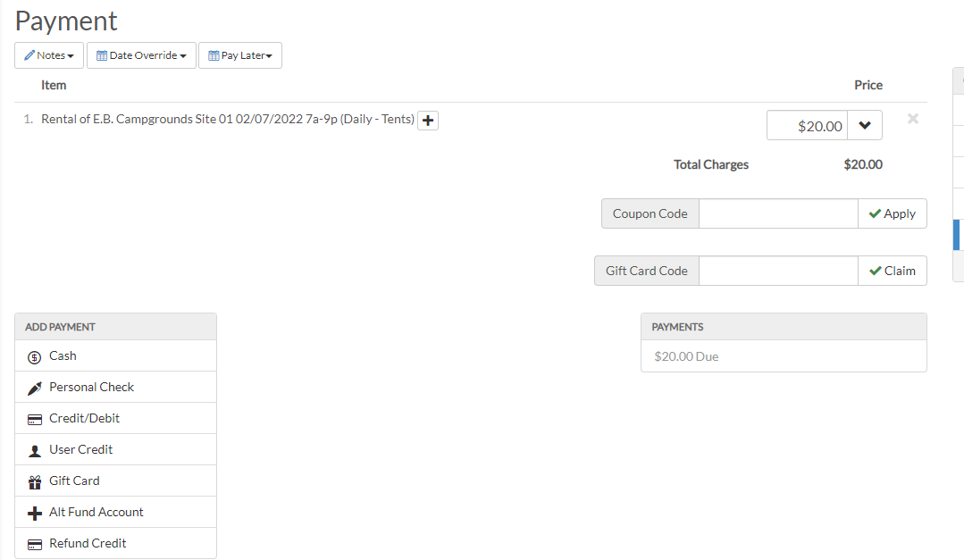This screenshot has height=560, width=964.
Task: Click the rental item description text
Action: (x=228, y=120)
